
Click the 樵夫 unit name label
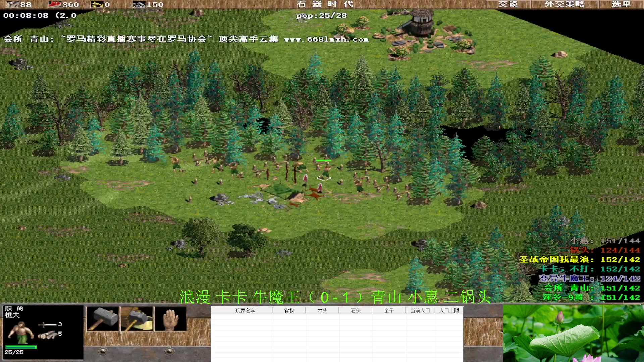(12, 315)
